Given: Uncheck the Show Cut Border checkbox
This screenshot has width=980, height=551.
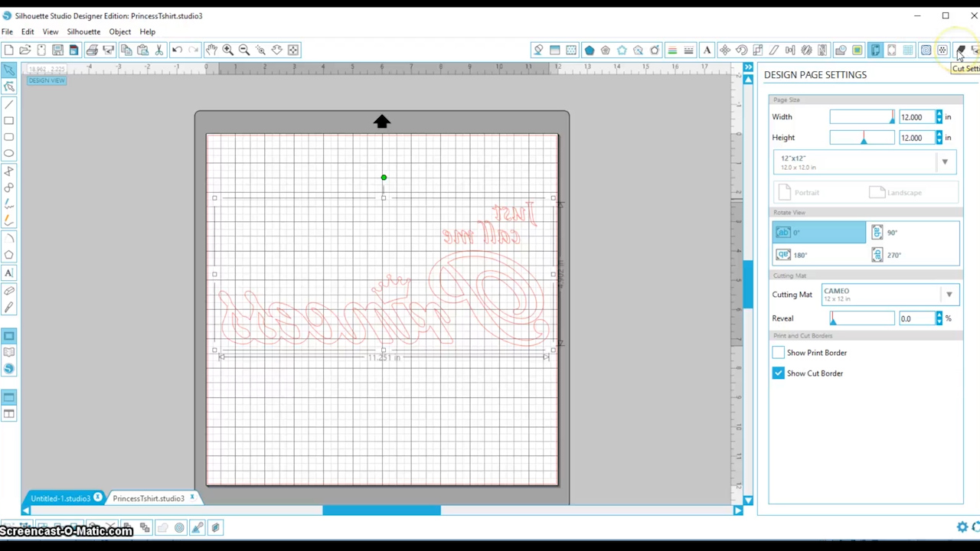Looking at the screenshot, I should click(x=778, y=373).
